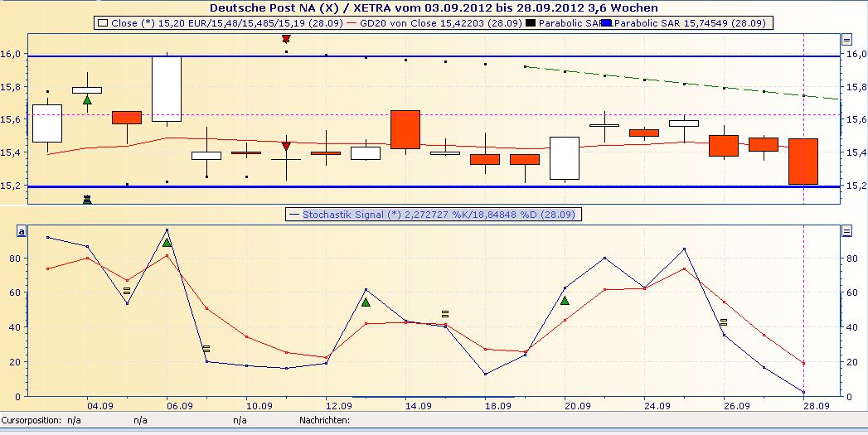Click the 04.09 date axis label
868x435 pixels.
99,406
